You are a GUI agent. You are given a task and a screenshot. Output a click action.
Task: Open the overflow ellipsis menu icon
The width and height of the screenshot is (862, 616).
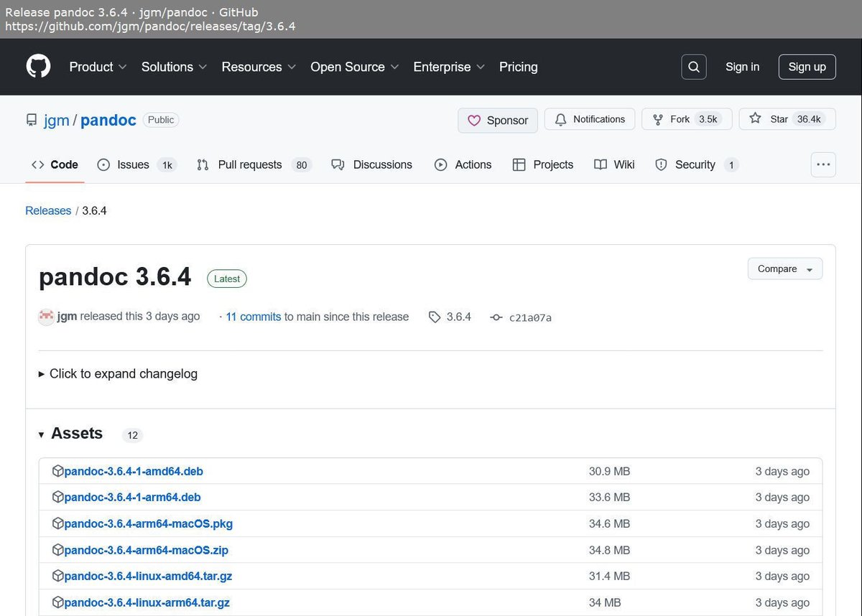(x=823, y=164)
